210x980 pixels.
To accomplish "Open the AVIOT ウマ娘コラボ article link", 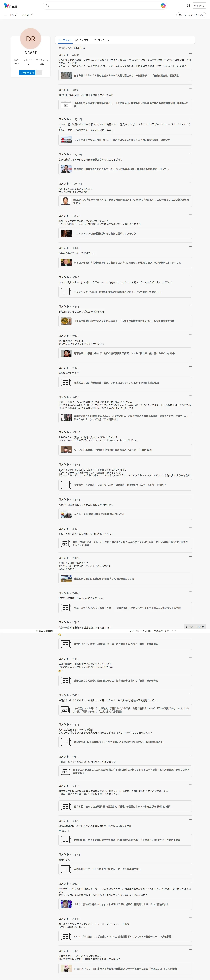I will [x=125, y=937].
